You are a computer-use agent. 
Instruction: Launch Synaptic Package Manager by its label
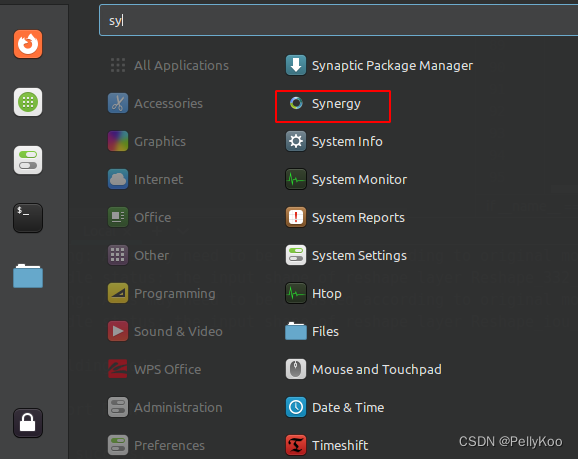[392, 66]
